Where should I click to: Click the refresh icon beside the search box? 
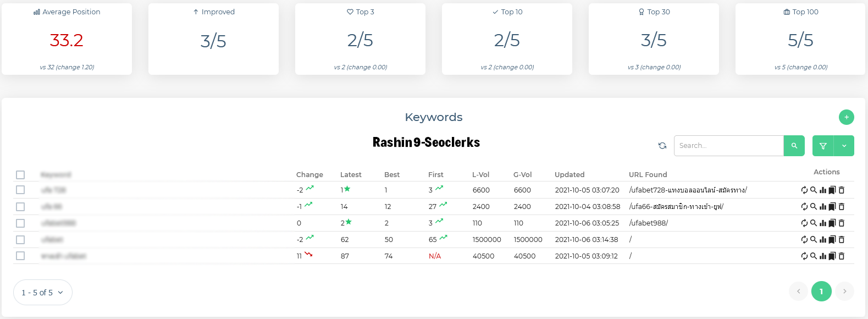662,146
